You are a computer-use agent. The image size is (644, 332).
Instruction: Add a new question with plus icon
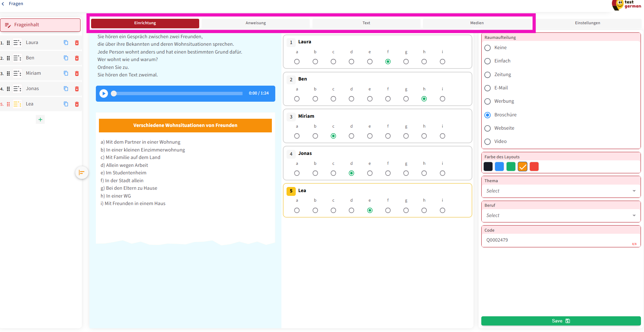tap(40, 119)
